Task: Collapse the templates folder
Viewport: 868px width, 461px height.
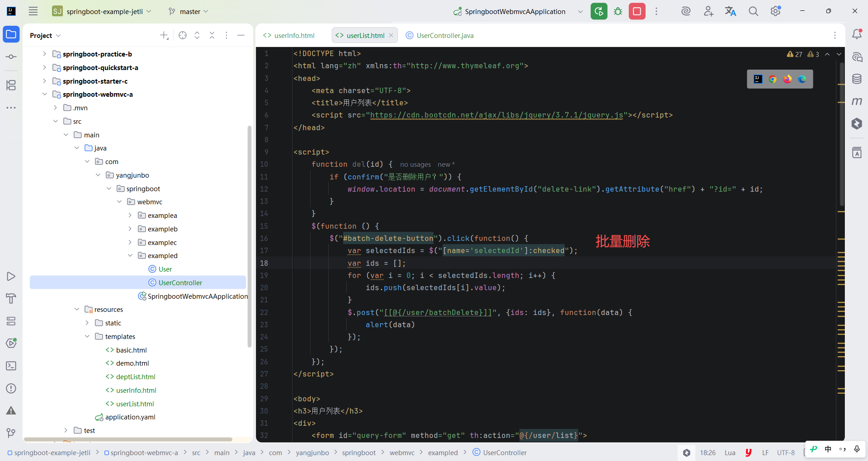Action: pos(87,336)
